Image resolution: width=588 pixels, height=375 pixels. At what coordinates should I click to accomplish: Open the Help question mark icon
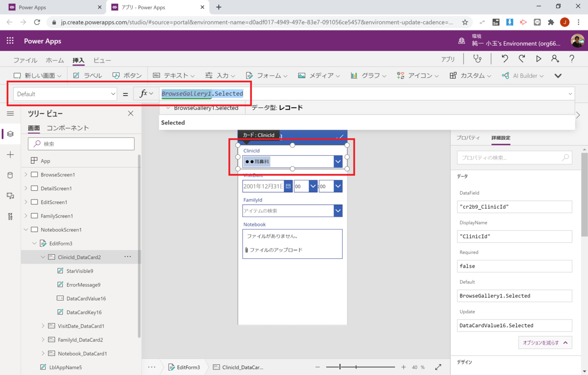(x=572, y=59)
